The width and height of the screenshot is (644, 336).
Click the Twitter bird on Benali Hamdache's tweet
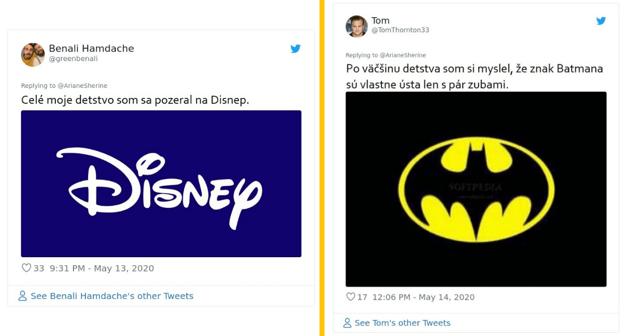[295, 48]
